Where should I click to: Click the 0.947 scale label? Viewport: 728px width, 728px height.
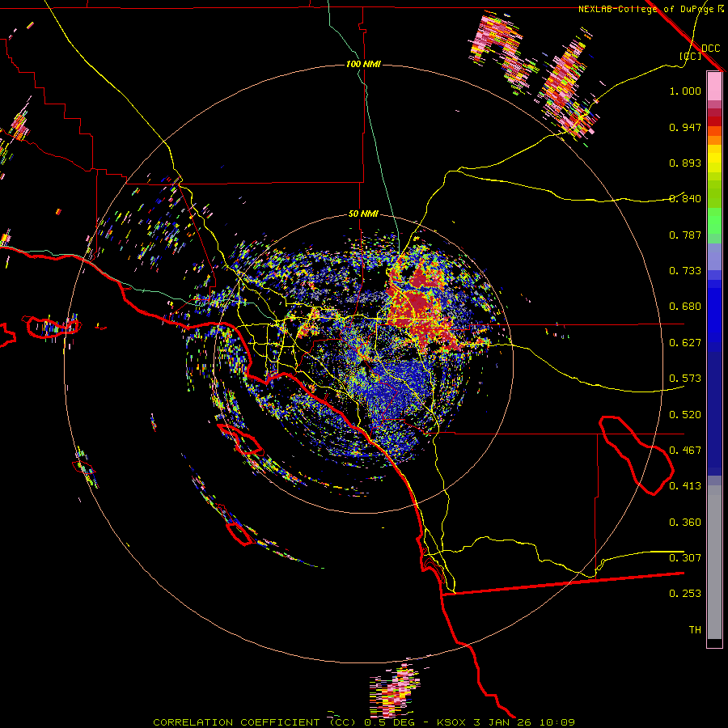point(685,127)
